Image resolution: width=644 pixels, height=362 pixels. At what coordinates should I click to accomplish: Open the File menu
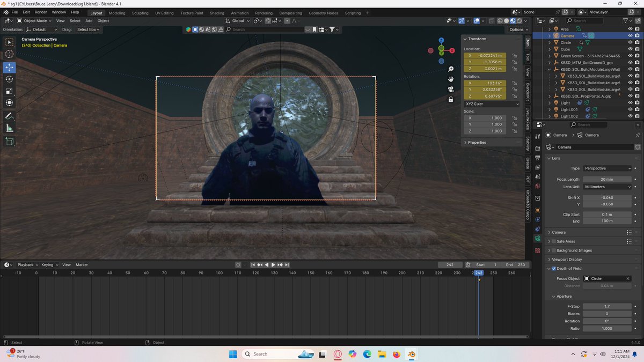click(x=14, y=12)
